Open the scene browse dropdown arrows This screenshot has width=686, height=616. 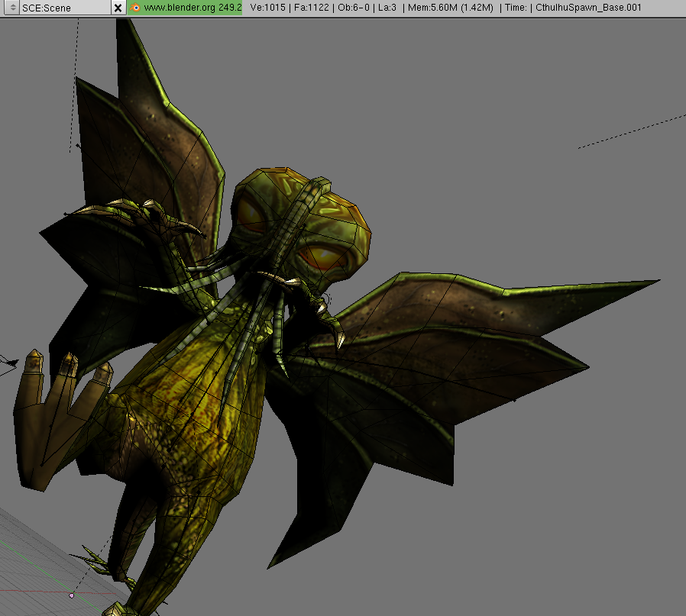13,8
